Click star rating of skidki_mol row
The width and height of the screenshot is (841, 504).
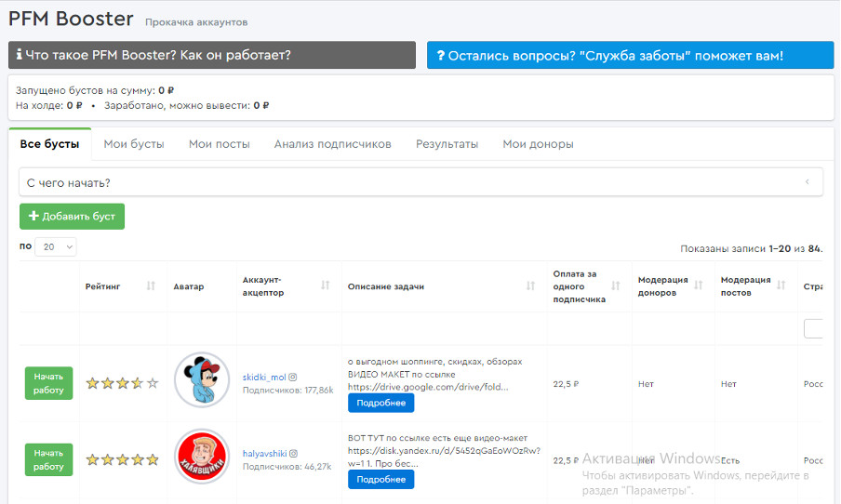[122, 383]
